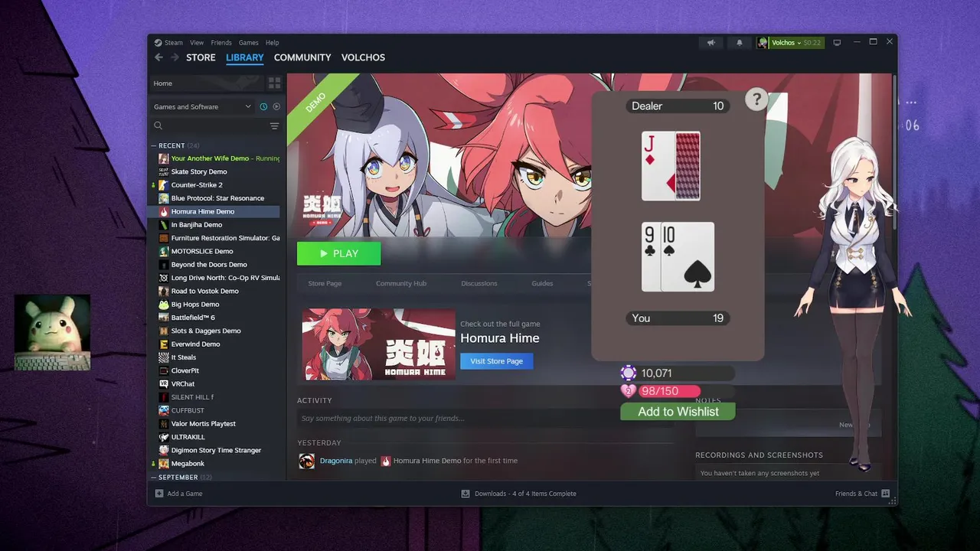Open the announcements megaphone icon
The image size is (980, 551).
point(711,43)
